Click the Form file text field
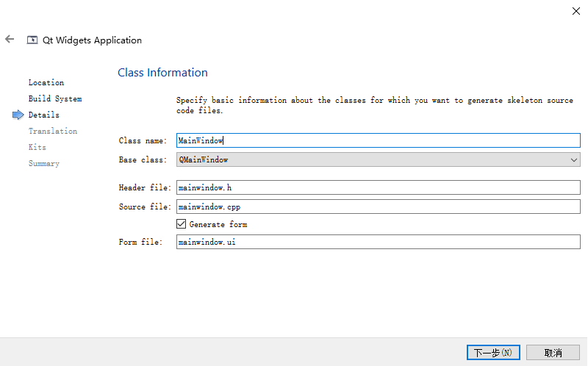 coord(378,242)
